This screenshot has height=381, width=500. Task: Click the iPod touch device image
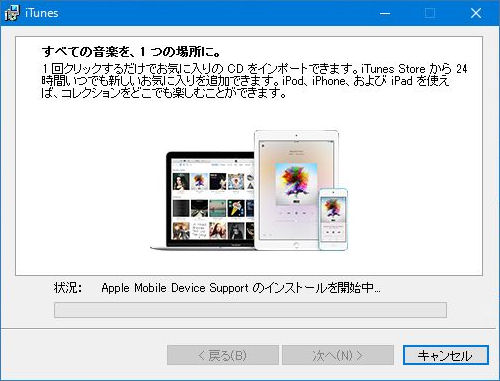point(333,219)
